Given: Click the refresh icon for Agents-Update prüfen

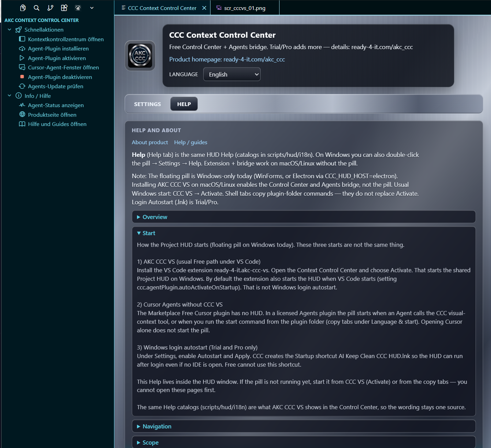Looking at the screenshot, I should pos(22,87).
